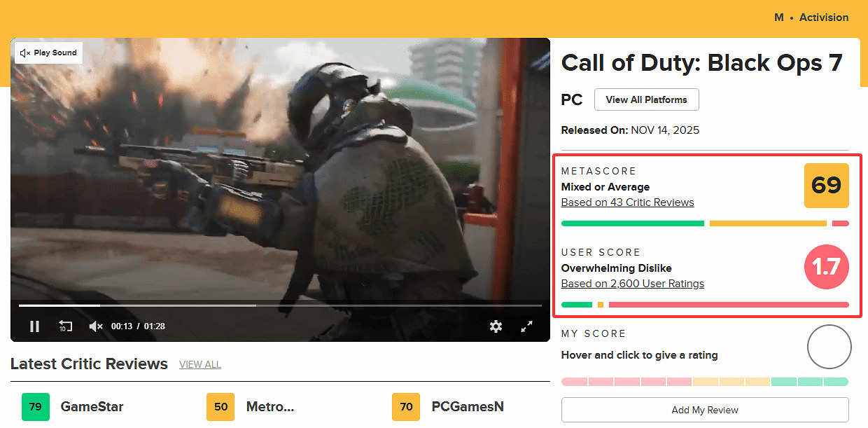This screenshot has width=868, height=428.
Task: Pause the gameplay video
Action: [34, 326]
